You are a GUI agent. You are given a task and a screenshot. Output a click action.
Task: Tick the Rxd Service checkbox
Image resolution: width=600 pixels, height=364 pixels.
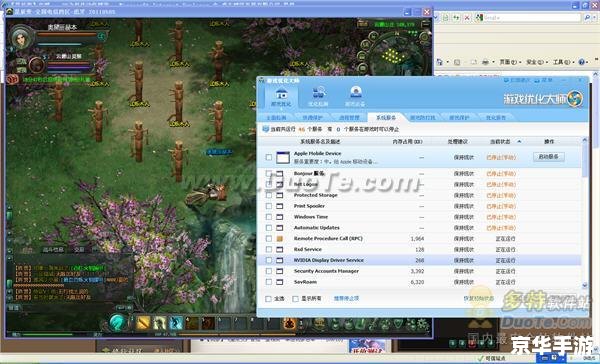click(269, 250)
